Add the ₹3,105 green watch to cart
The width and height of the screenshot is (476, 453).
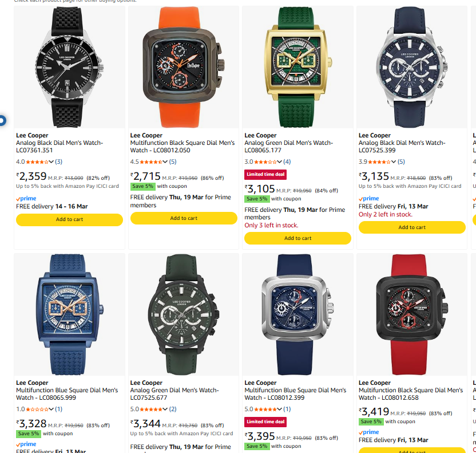point(298,238)
